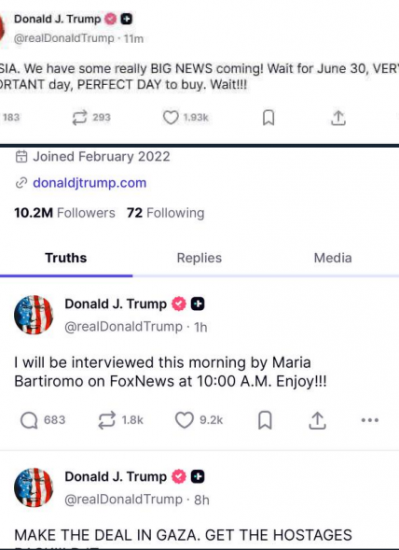Image resolution: width=399 pixels, height=550 pixels.
Task: Open avatar on the 1h interview post
Action: point(34,315)
